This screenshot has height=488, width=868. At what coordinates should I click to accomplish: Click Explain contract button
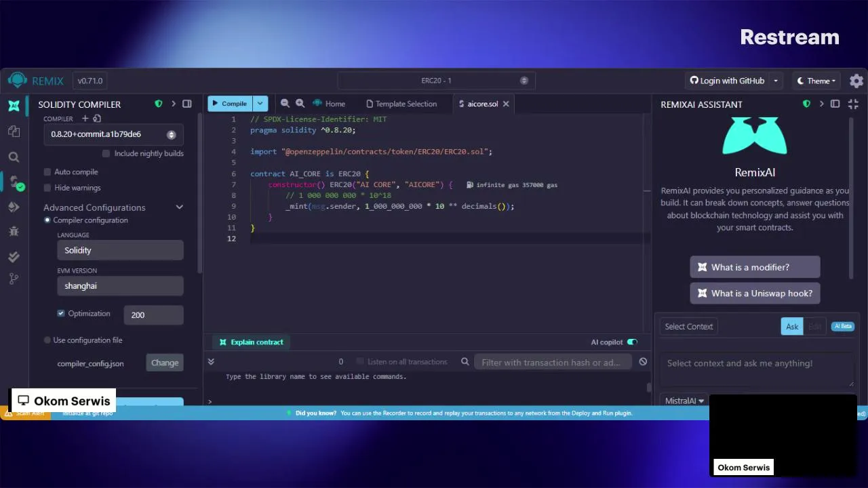click(x=251, y=342)
